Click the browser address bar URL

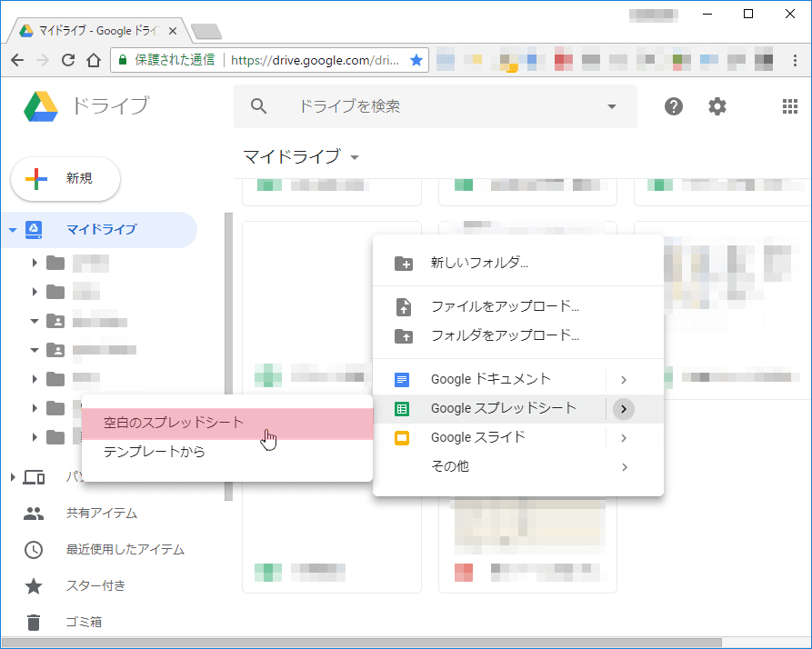[315, 60]
